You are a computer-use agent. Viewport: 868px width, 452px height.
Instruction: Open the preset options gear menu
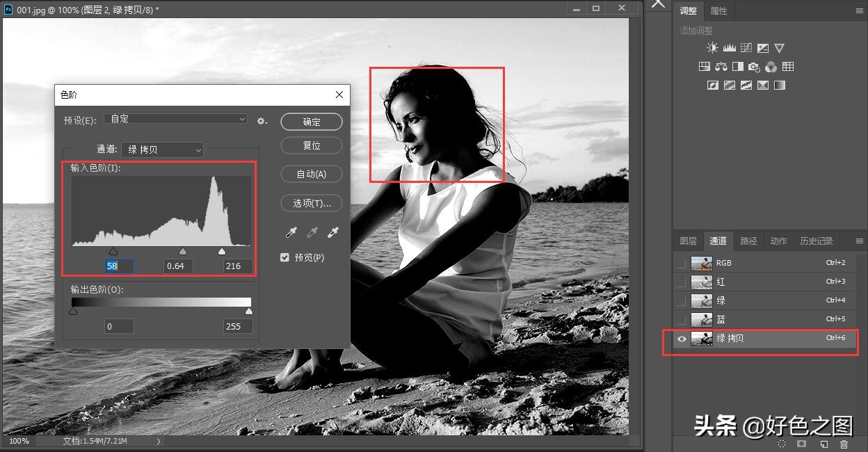click(x=262, y=121)
